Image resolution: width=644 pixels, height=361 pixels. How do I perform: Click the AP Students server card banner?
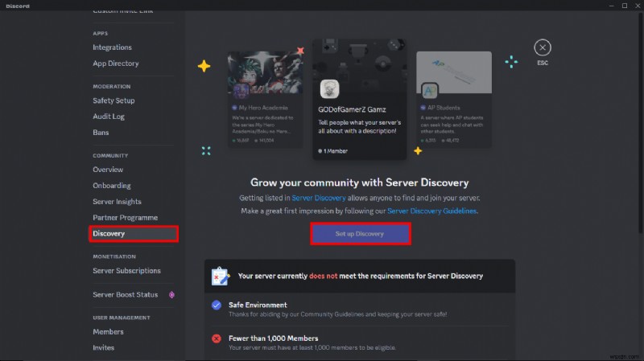coord(454,72)
